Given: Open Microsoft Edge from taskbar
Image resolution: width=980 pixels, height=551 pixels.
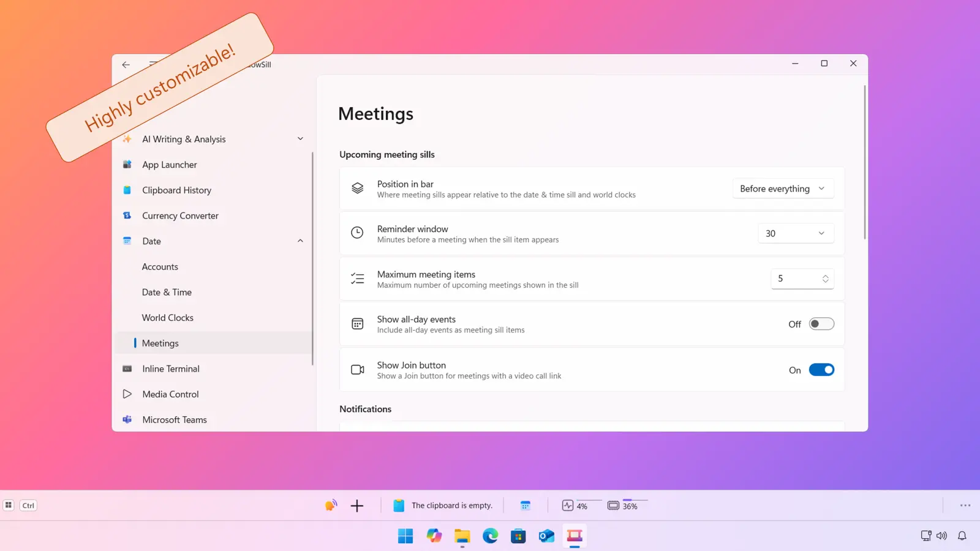Looking at the screenshot, I should tap(491, 536).
